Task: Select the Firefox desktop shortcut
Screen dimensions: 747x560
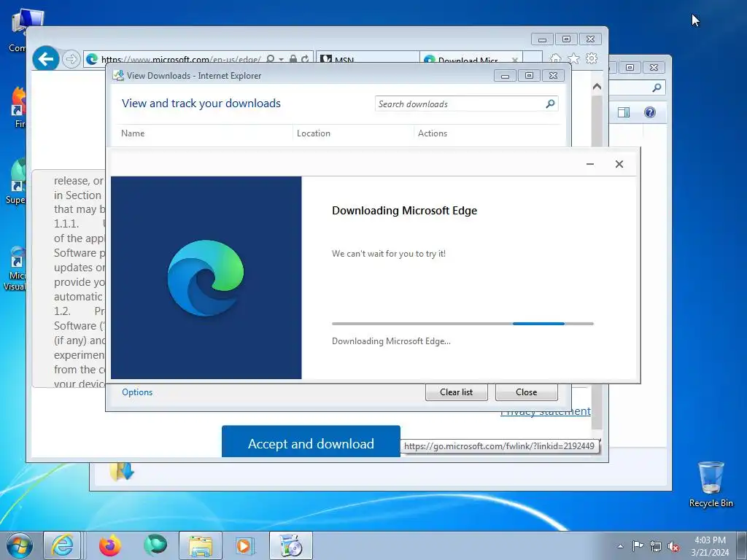Action: 18,107
